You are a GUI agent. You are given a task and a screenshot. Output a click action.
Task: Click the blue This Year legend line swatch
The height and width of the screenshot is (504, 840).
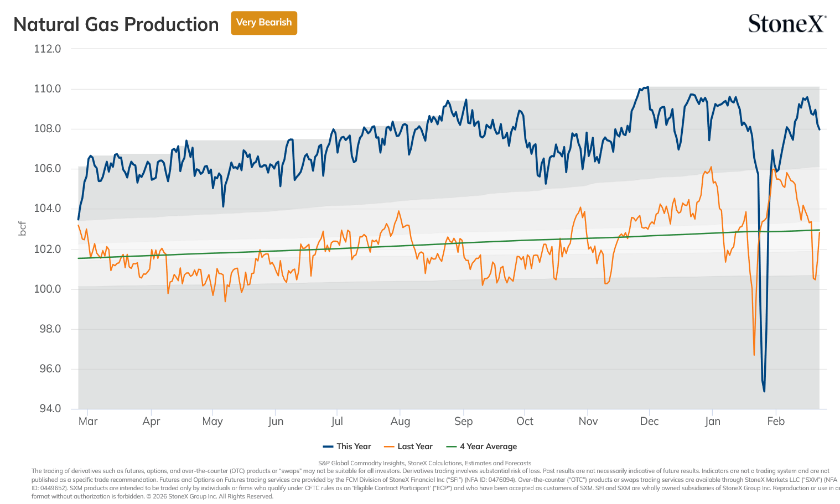pos(328,446)
